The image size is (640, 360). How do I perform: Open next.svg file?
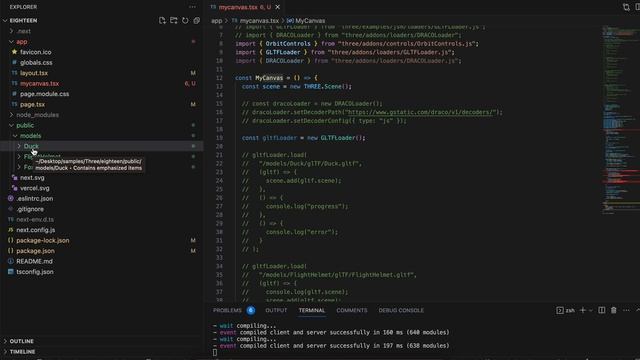32,178
